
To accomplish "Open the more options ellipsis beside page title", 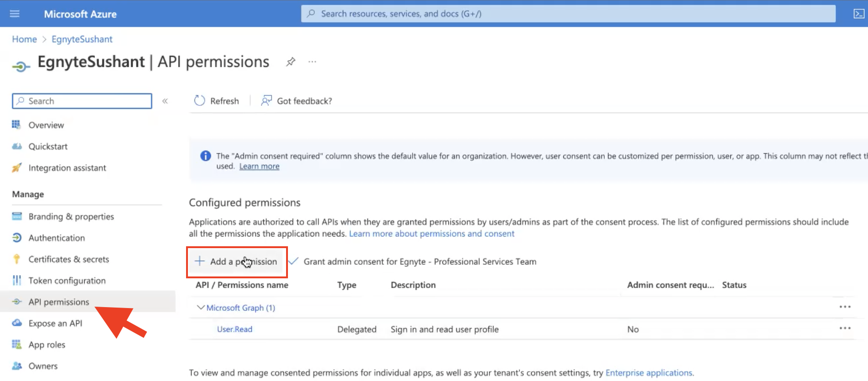I will click(x=312, y=61).
